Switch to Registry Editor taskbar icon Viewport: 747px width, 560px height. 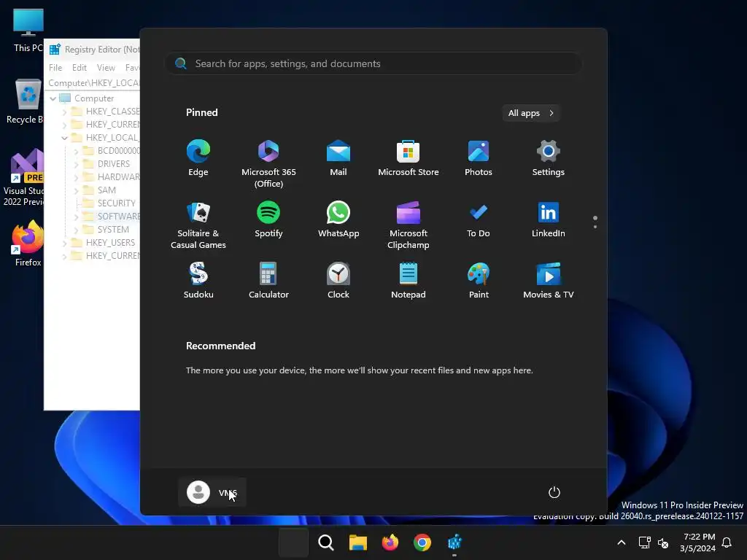pos(454,542)
